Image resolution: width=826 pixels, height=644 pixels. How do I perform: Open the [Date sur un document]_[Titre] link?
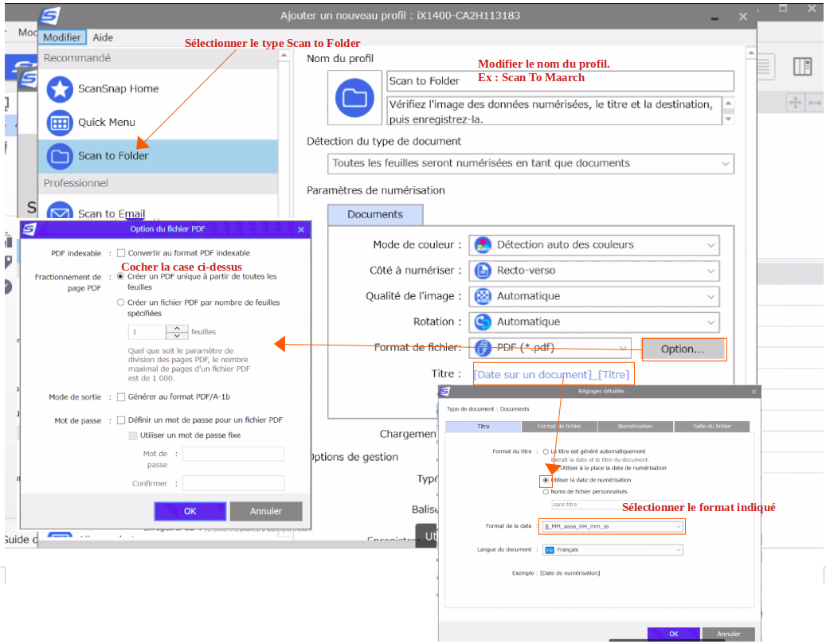[551, 375]
